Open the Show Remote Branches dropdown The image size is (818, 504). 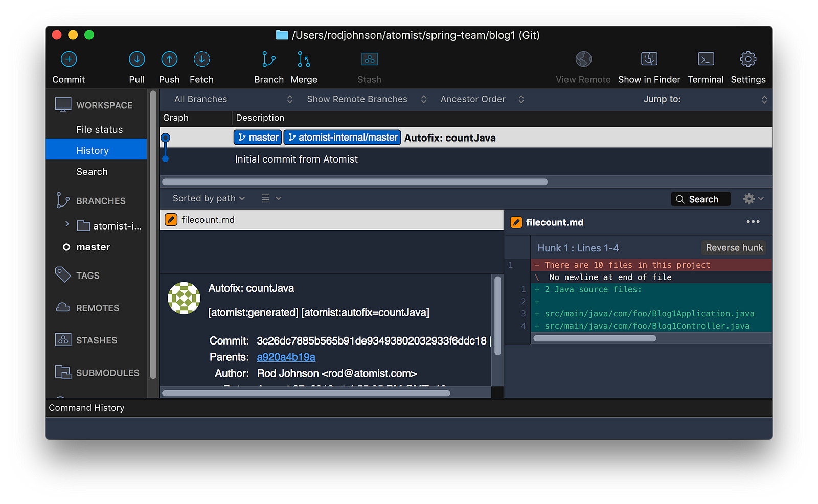click(367, 99)
